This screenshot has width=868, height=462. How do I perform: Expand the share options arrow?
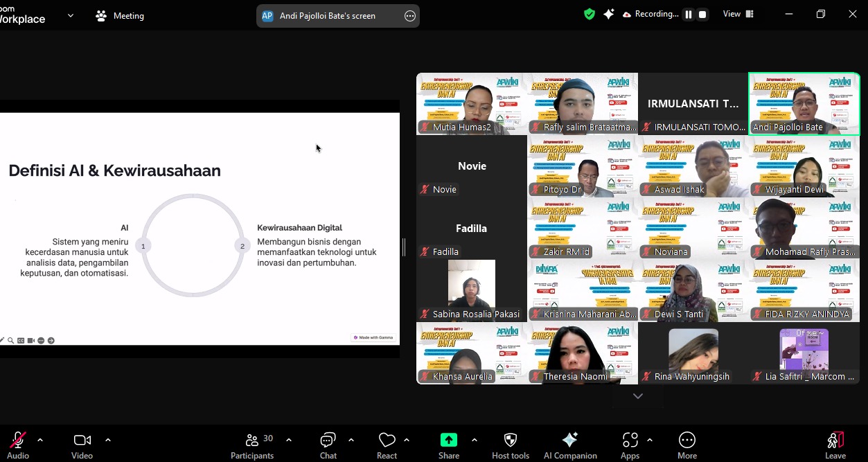475,440
